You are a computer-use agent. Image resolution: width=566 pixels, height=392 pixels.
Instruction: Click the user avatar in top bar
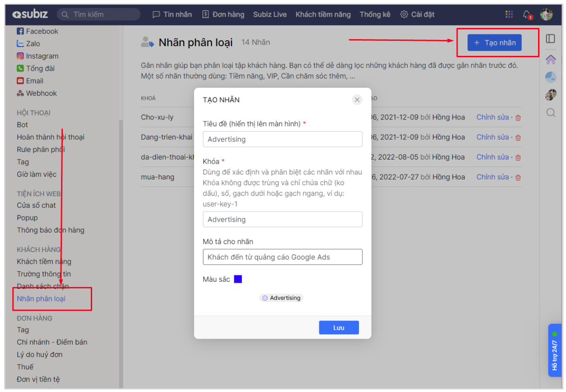[x=546, y=14]
